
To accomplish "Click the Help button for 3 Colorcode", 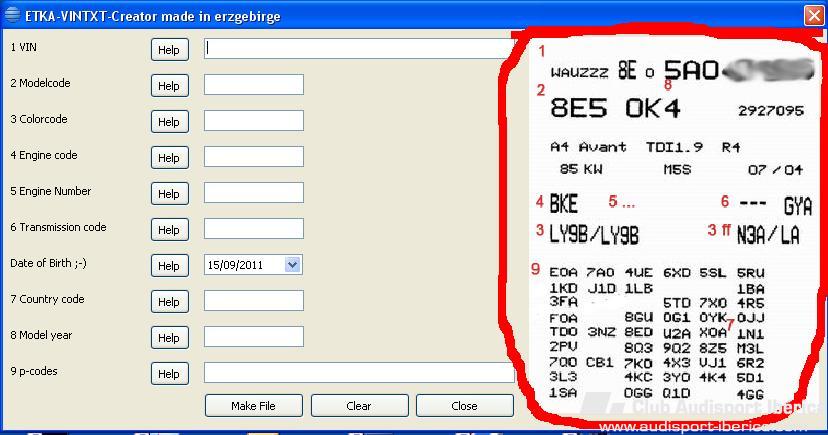I will [x=170, y=121].
